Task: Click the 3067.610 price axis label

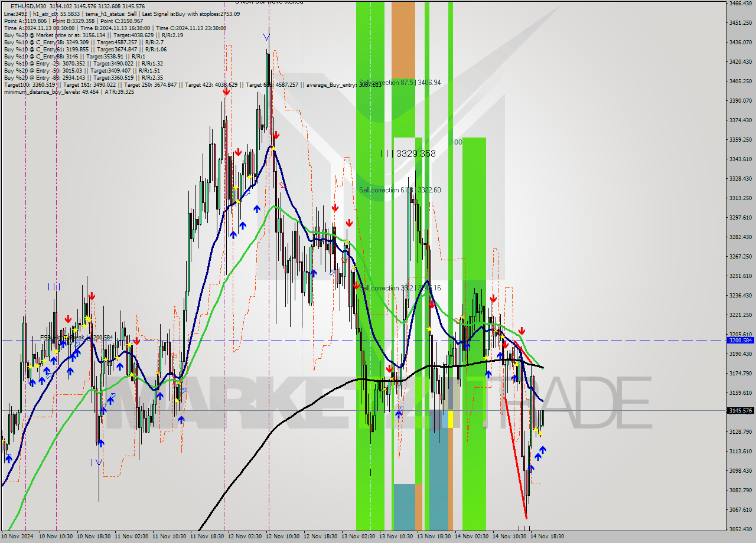Action: tap(740, 509)
